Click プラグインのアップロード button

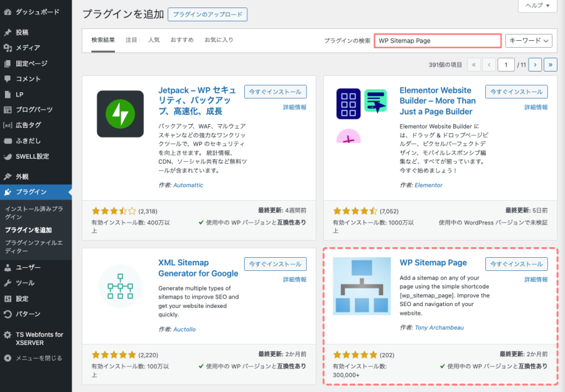[208, 14]
